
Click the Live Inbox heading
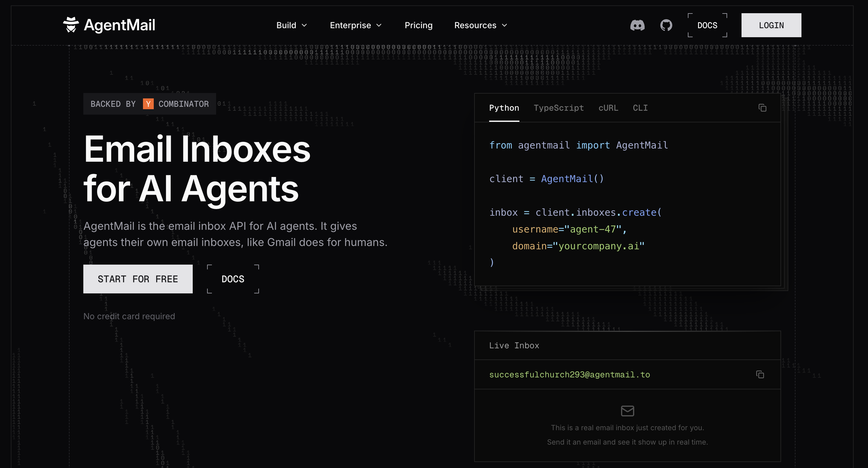[x=514, y=346]
